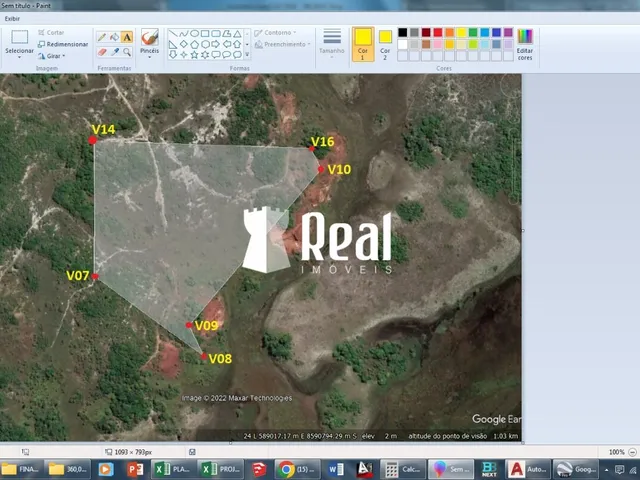
Task: Choose the Oval shape
Action: click(x=194, y=33)
